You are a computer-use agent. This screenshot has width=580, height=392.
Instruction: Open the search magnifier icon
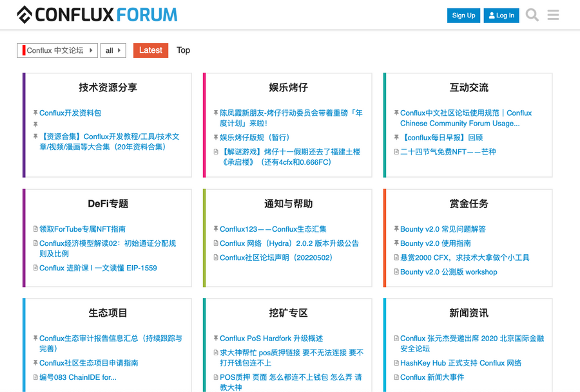[x=532, y=15]
